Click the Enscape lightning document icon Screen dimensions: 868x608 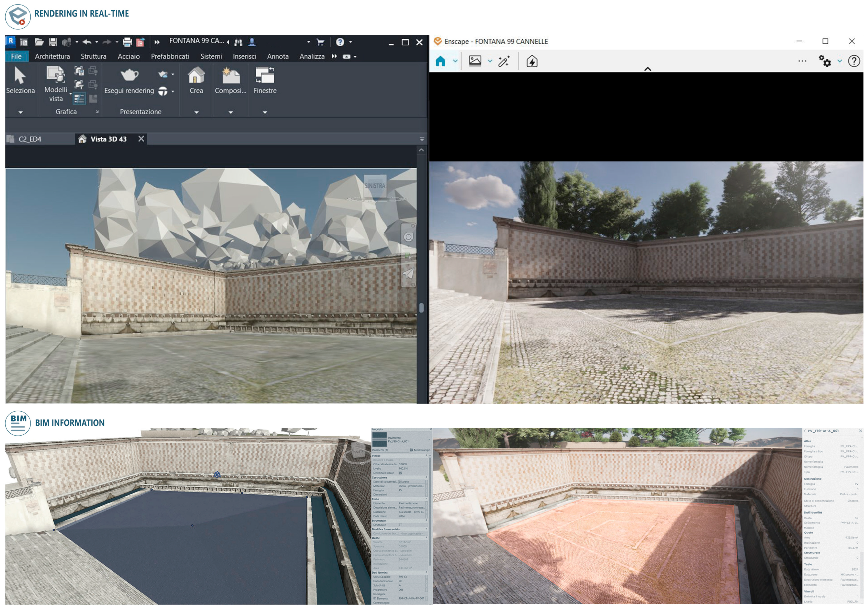532,61
